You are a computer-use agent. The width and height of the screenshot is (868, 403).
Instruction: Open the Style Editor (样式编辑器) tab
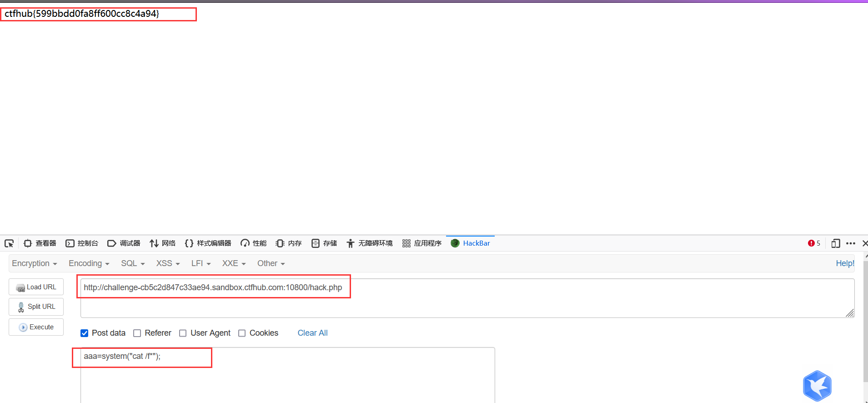tap(208, 243)
